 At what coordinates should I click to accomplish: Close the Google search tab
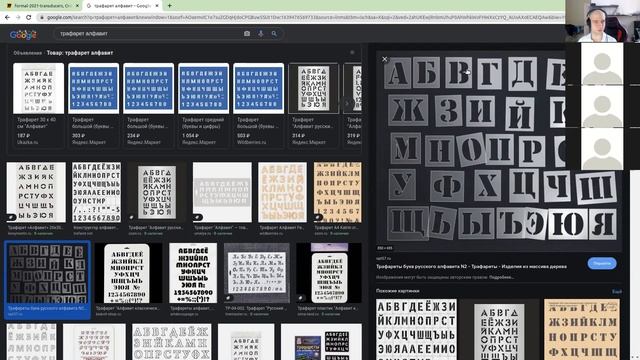(157, 6)
